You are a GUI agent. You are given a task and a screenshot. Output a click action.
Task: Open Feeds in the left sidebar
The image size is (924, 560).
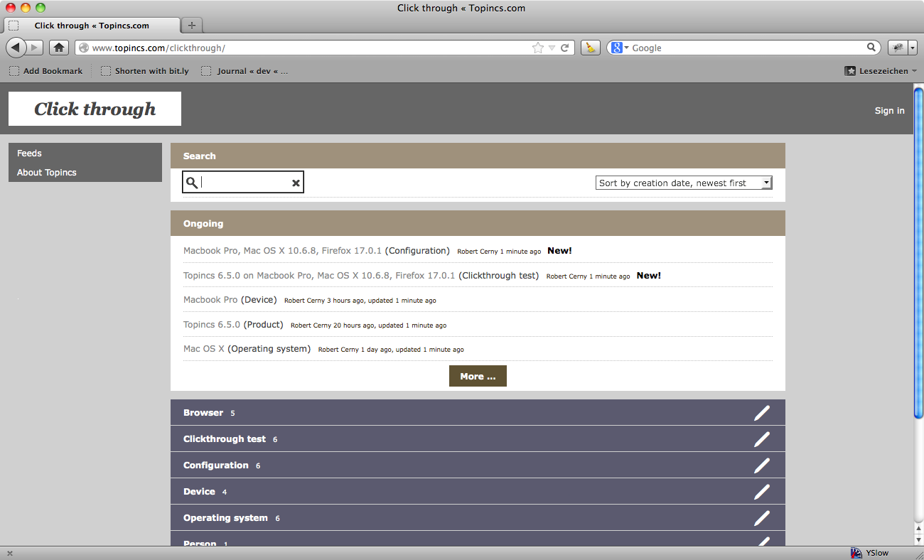(x=30, y=154)
